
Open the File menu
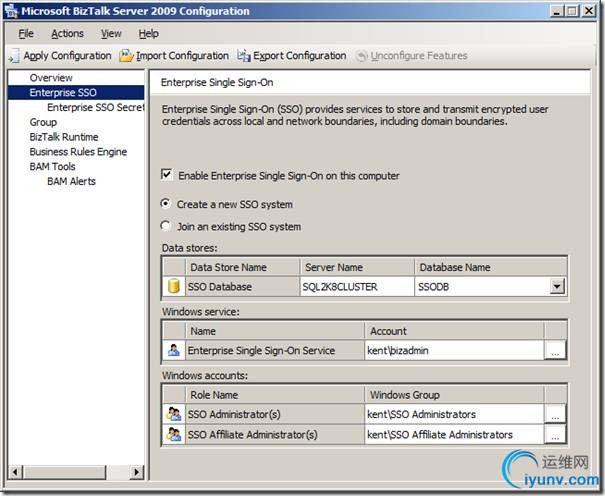pos(26,34)
